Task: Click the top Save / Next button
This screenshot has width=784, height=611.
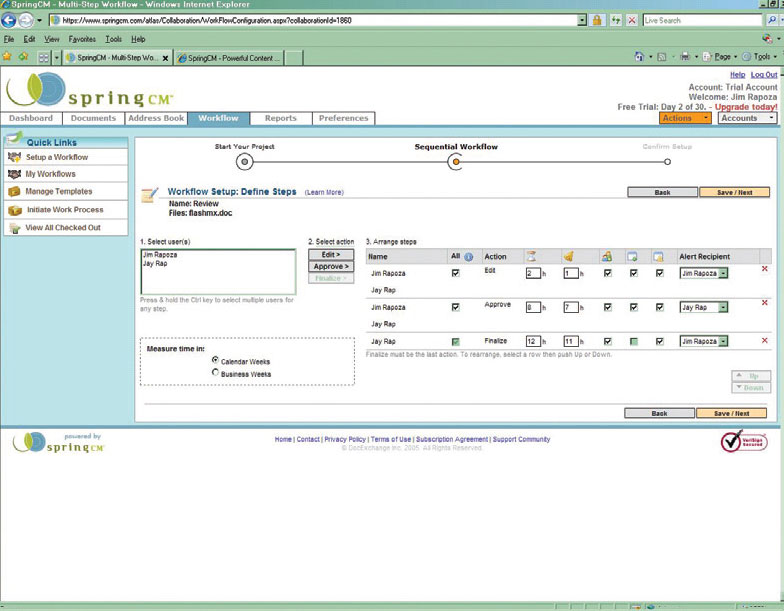Action: click(x=734, y=192)
